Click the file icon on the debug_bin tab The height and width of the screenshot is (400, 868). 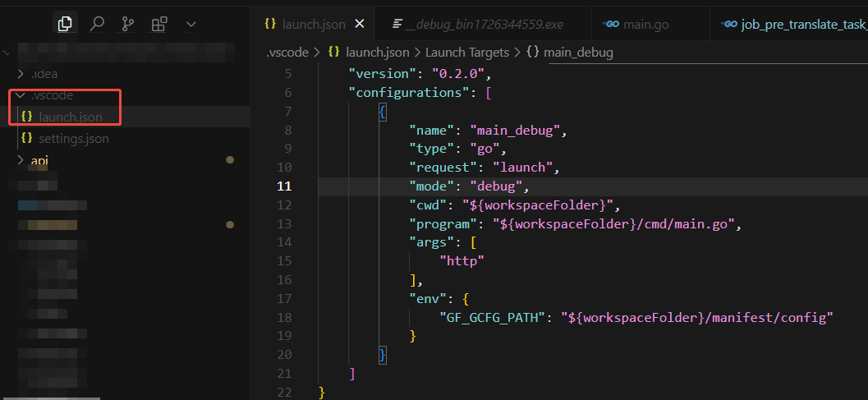(397, 24)
